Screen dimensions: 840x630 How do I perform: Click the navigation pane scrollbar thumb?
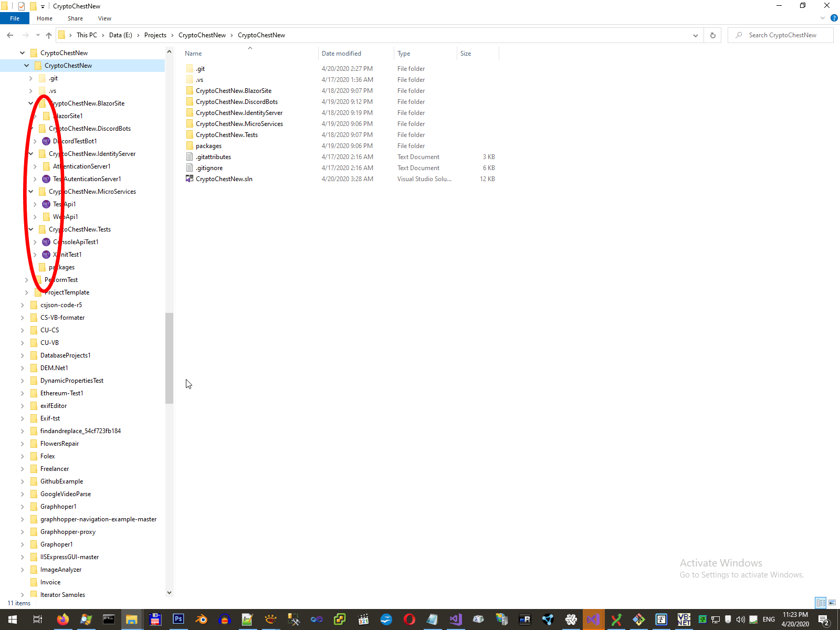click(169, 358)
